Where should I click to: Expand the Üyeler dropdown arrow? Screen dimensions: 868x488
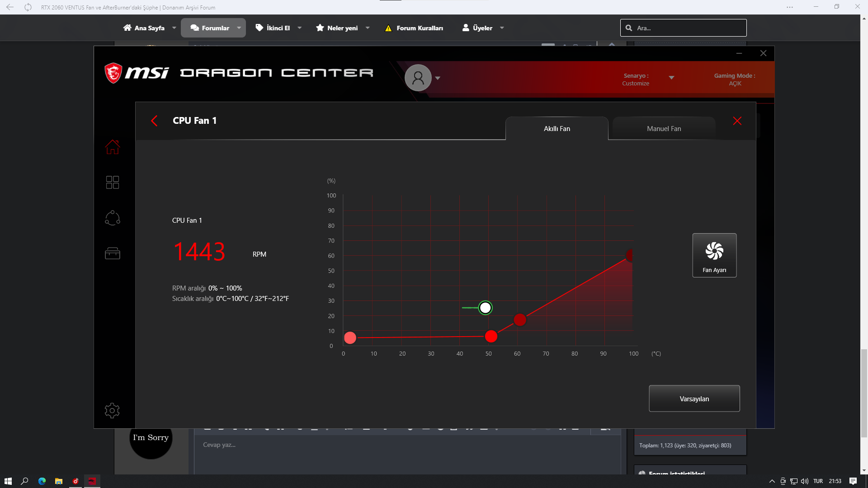502,28
